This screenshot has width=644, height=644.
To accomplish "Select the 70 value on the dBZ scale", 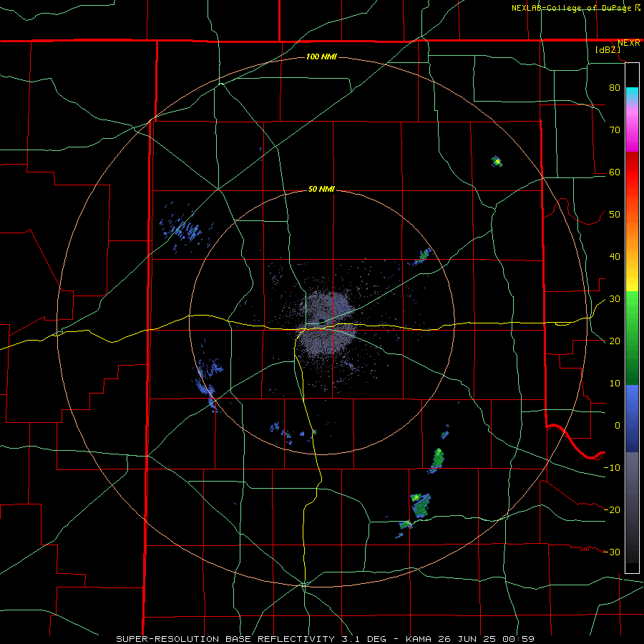I will 615,130.
